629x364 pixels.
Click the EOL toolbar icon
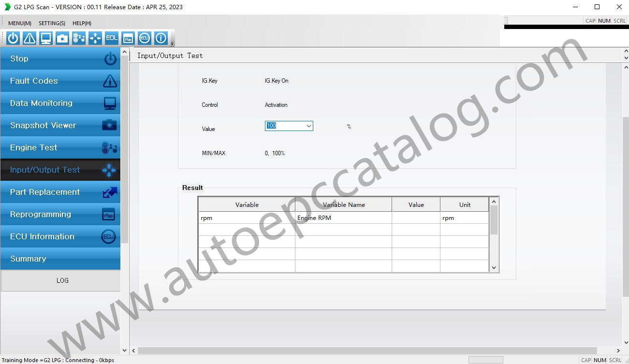[x=112, y=38]
